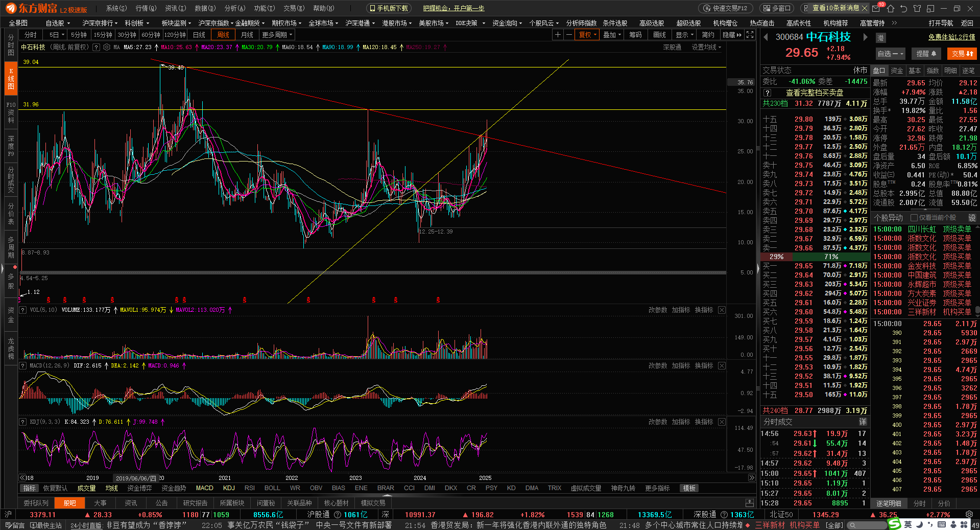Click the 港 Hong Kong badge icon

[880, 38]
